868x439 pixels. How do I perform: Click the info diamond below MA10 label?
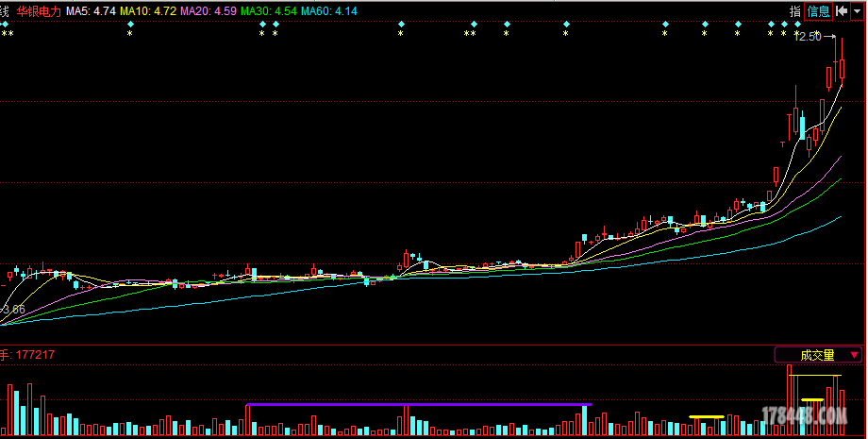(130, 25)
